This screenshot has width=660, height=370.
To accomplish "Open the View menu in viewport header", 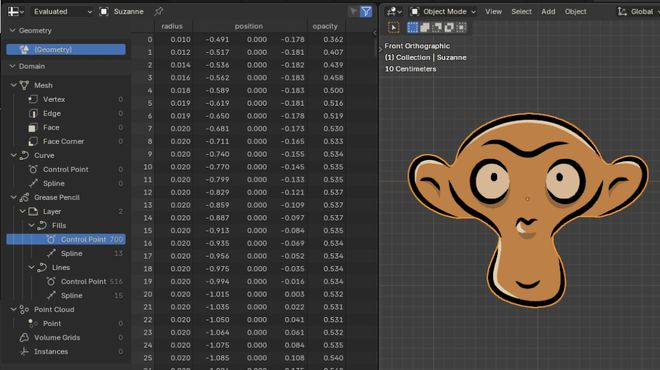I will (493, 11).
